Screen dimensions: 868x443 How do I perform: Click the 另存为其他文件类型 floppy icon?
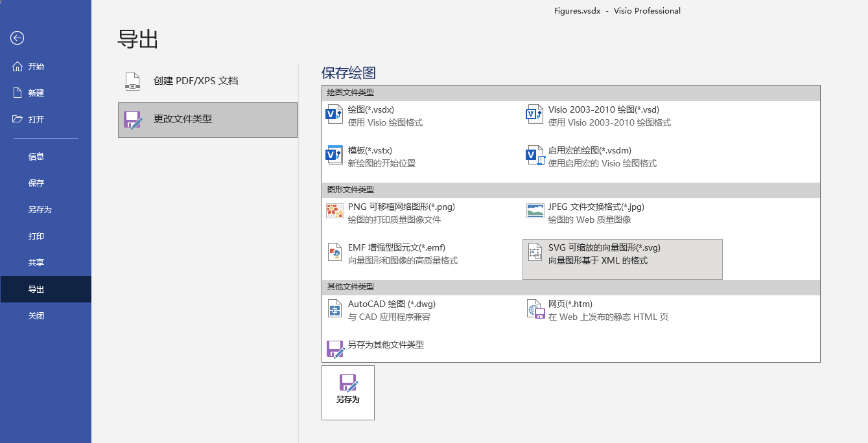(x=335, y=350)
